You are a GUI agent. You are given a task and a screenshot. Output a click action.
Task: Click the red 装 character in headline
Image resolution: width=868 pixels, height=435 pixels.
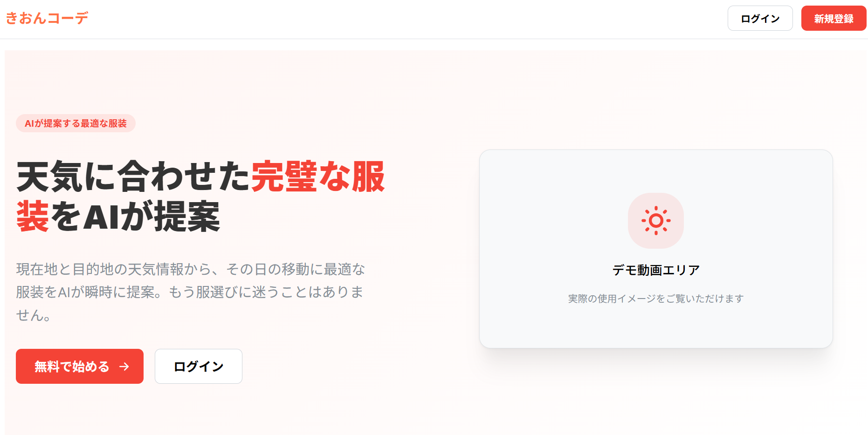tap(33, 217)
